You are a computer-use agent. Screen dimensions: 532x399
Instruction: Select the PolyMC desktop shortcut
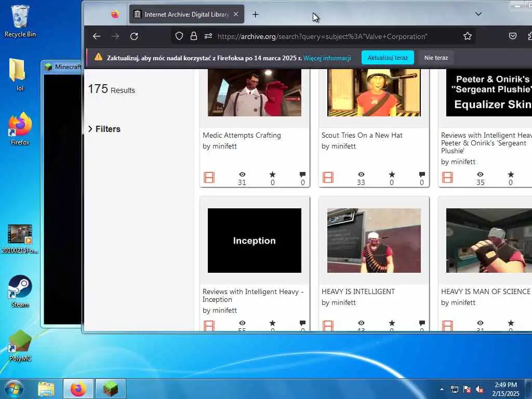pyautogui.click(x=20, y=345)
